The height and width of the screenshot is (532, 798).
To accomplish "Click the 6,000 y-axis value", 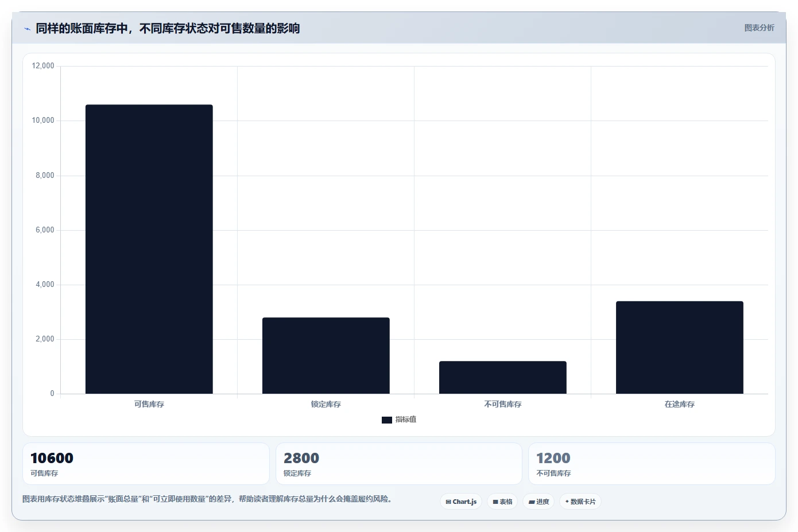I will [x=45, y=230].
